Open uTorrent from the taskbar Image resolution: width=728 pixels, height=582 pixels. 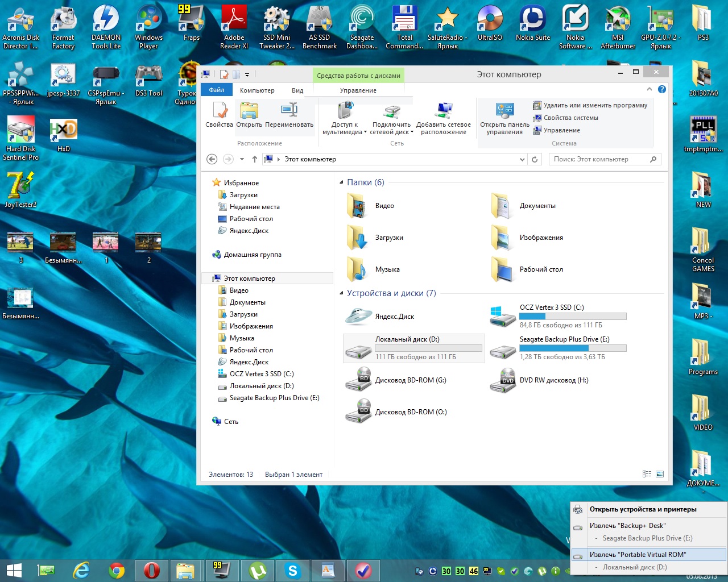[x=258, y=570]
